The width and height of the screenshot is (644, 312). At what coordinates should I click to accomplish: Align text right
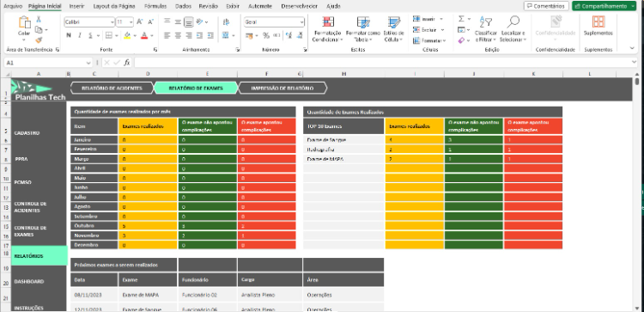tap(189, 36)
